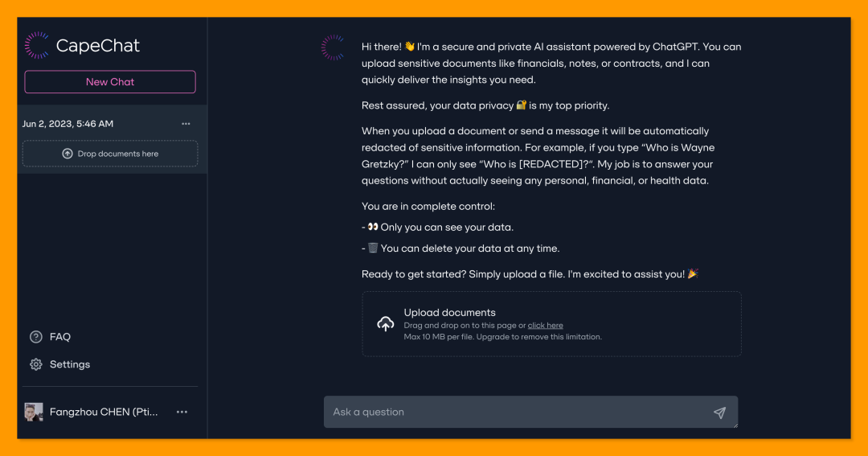Select the Jun 2, 2023, 5:46 AM chat
Viewport: 868px width, 456px height.
(68, 124)
